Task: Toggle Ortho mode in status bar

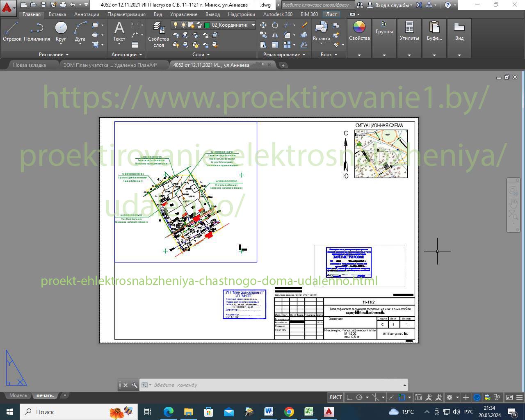Action: (349, 397)
